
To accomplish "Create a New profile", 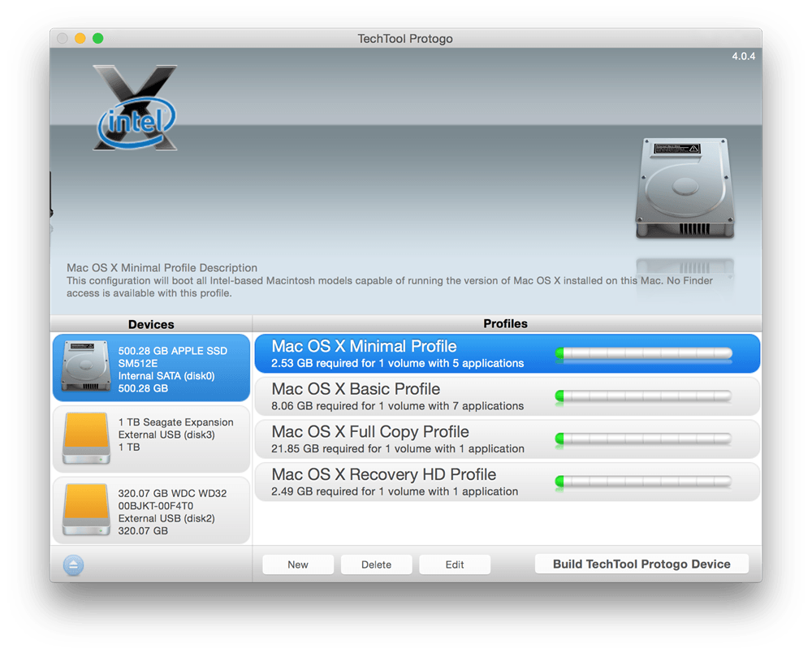I will pyautogui.click(x=298, y=564).
